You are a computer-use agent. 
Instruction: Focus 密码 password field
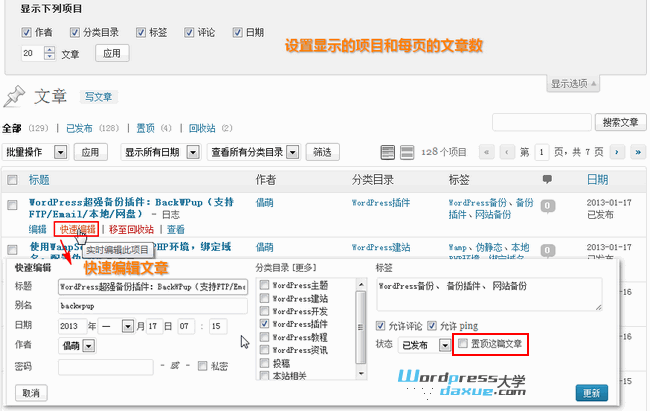(106, 367)
